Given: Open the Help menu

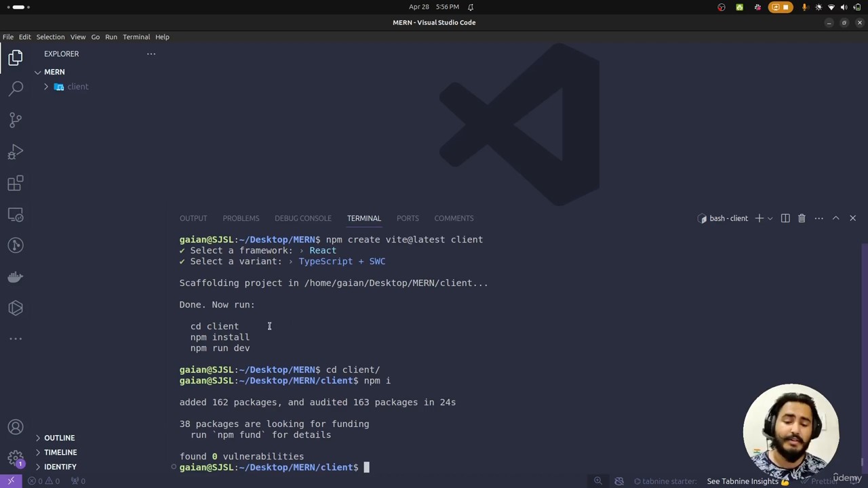Looking at the screenshot, I should click(x=162, y=37).
